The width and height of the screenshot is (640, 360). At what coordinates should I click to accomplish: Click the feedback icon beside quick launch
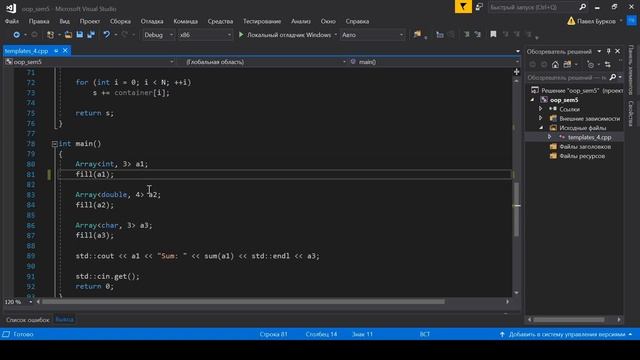[x=479, y=7]
